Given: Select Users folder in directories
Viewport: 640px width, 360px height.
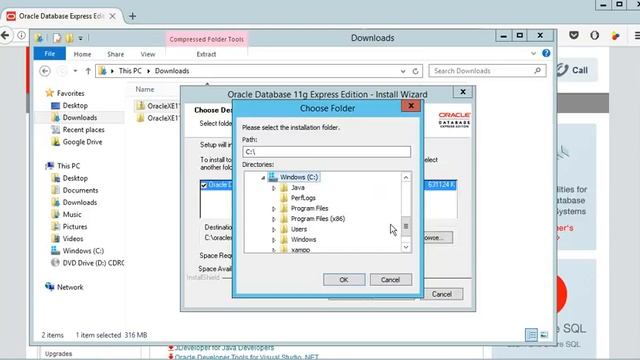Looking at the screenshot, I should tap(299, 229).
